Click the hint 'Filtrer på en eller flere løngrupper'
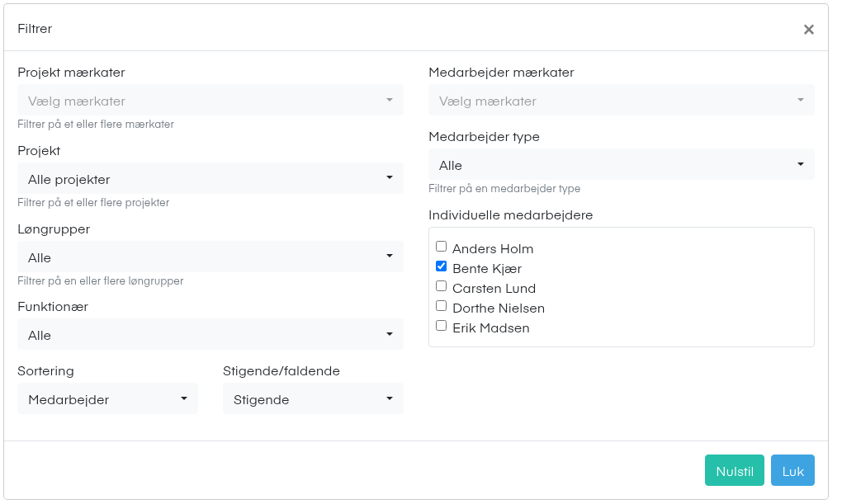The width and height of the screenshot is (842, 504). pos(101,281)
